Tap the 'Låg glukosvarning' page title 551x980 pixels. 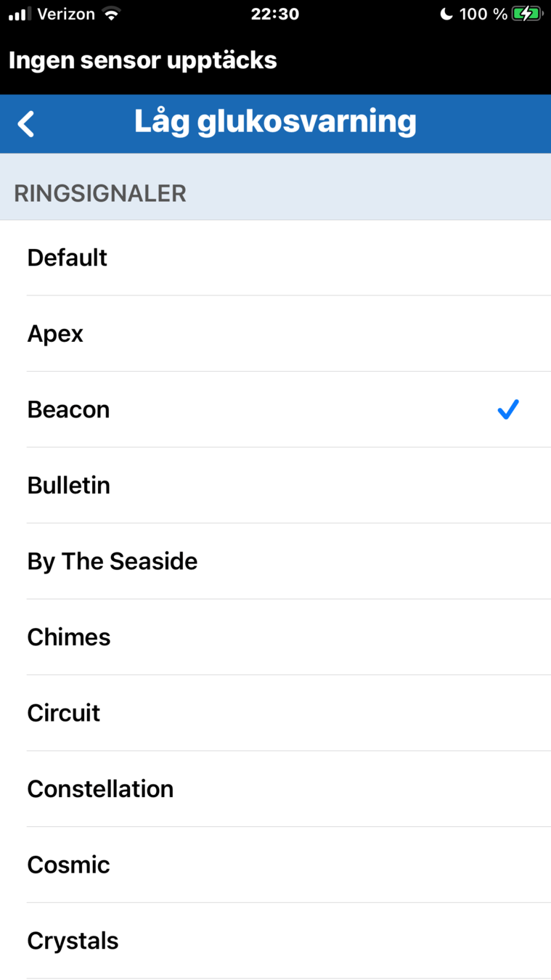click(275, 122)
